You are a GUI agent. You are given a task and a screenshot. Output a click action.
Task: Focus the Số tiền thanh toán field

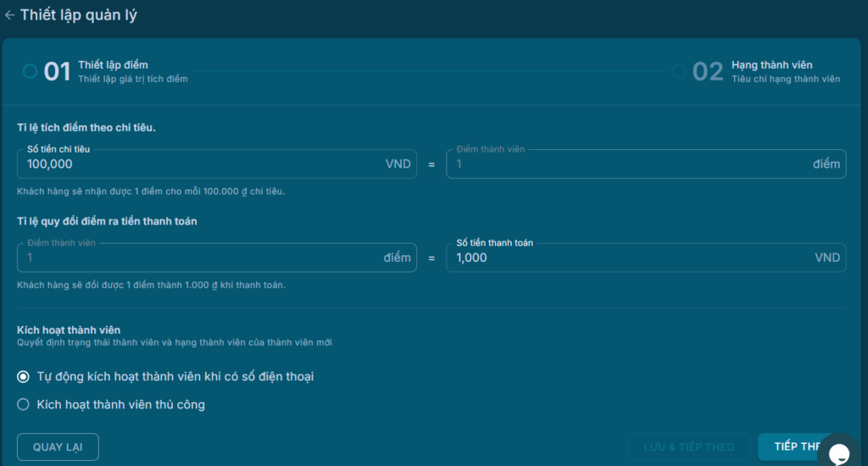627,258
